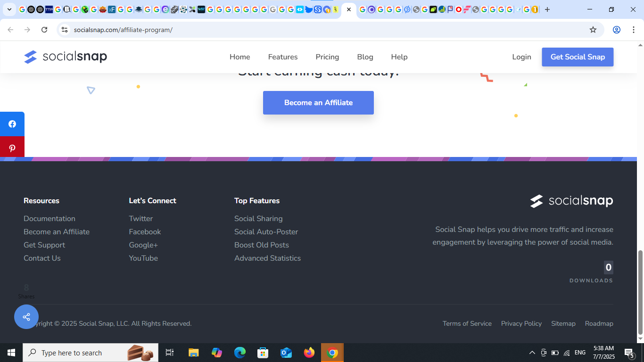Open Chrome three-dot menu
This screenshot has width=644, height=362.
tap(633, 30)
